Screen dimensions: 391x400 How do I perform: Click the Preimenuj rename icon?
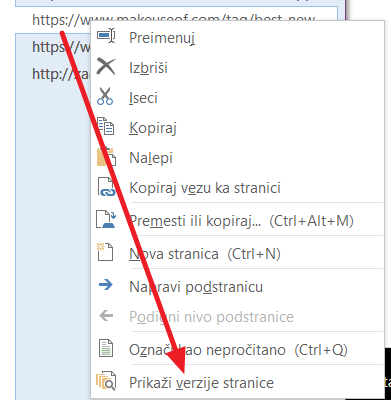click(x=106, y=36)
